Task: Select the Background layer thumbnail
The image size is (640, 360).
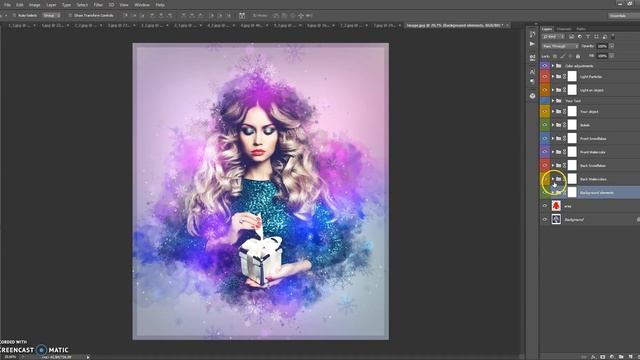Action: click(556, 219)
